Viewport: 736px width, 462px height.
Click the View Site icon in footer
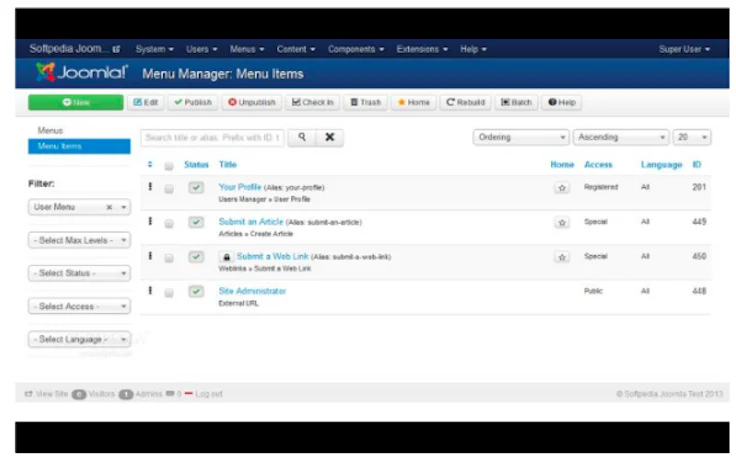[29, 393]
